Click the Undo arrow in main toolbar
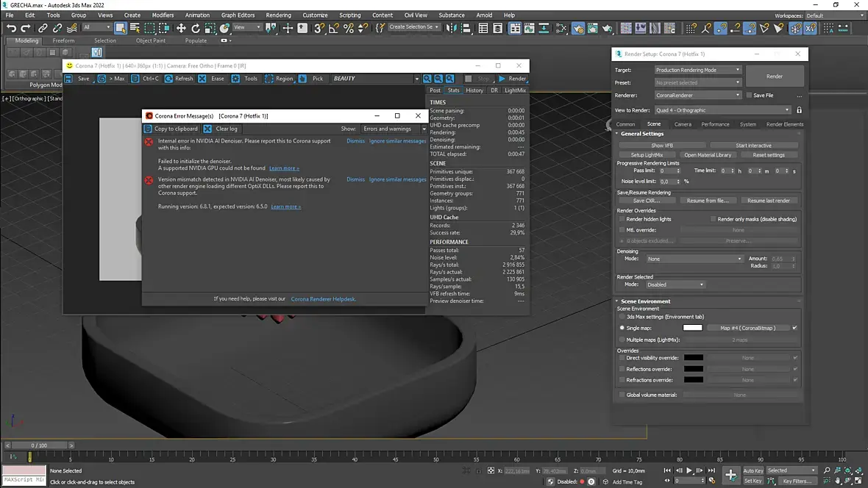Viewport: 868px width, 488px height. [11, 28]
